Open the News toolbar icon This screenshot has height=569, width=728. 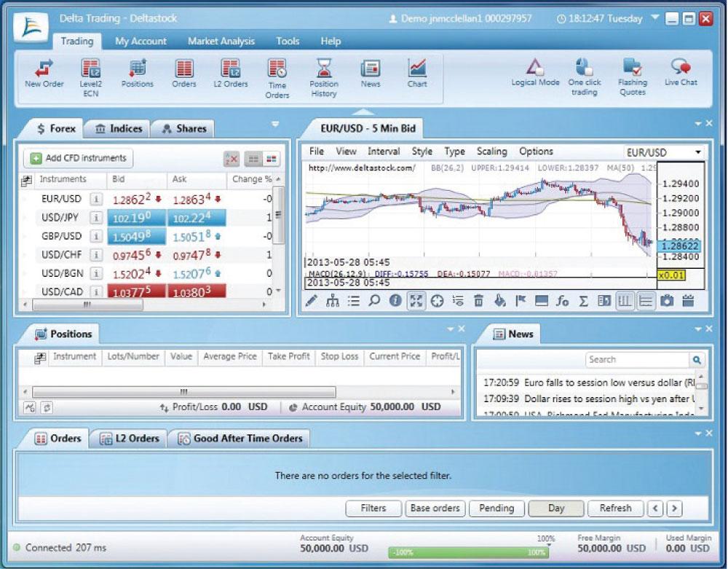point(371,74)
